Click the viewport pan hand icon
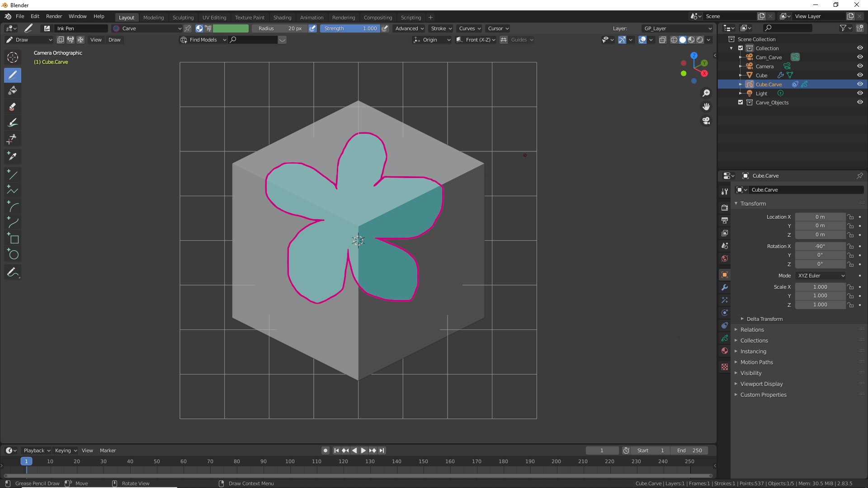Viewport: 868px width, 488px height. [706, 107]
